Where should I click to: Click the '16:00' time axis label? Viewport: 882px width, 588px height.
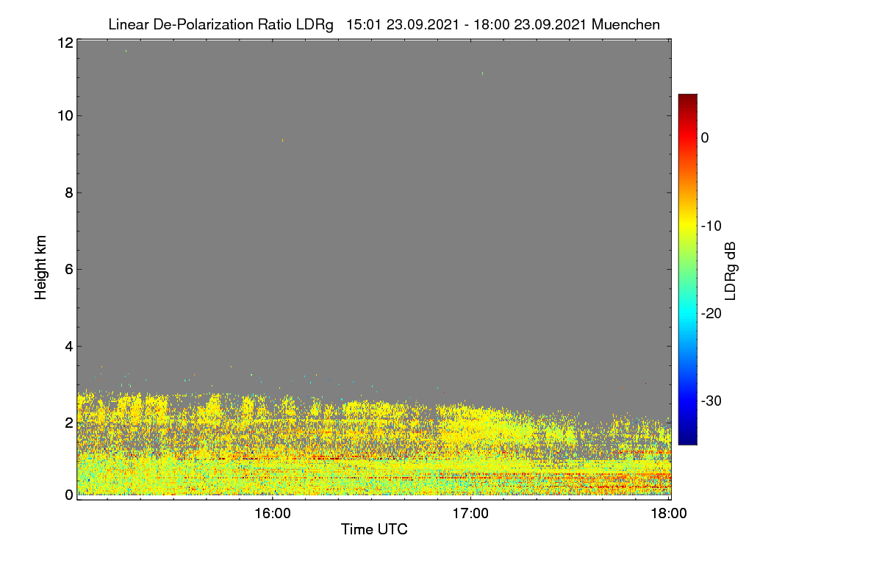(x=272, y=514)
